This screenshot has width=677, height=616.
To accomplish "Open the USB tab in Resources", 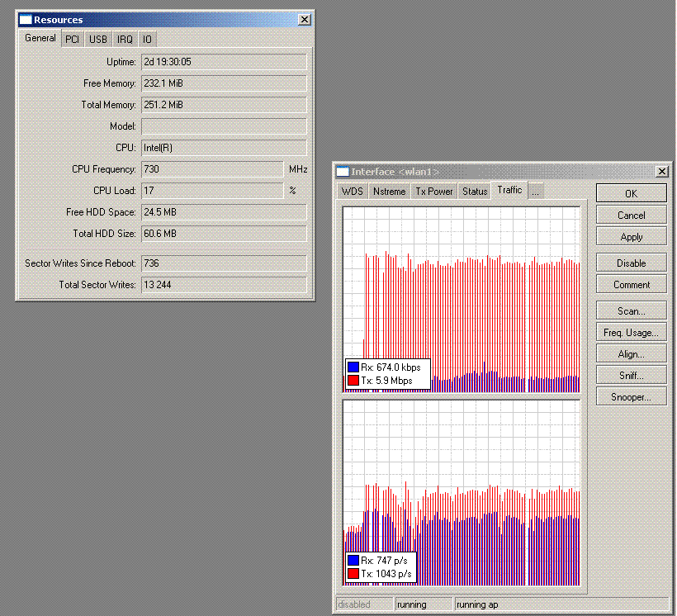I will pos(98,39).
